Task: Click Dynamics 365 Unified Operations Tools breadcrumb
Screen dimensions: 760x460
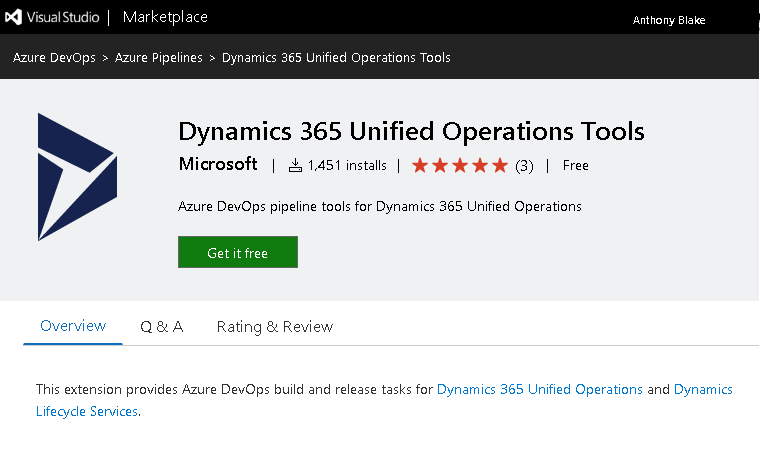Action: (x=336, y=57)
